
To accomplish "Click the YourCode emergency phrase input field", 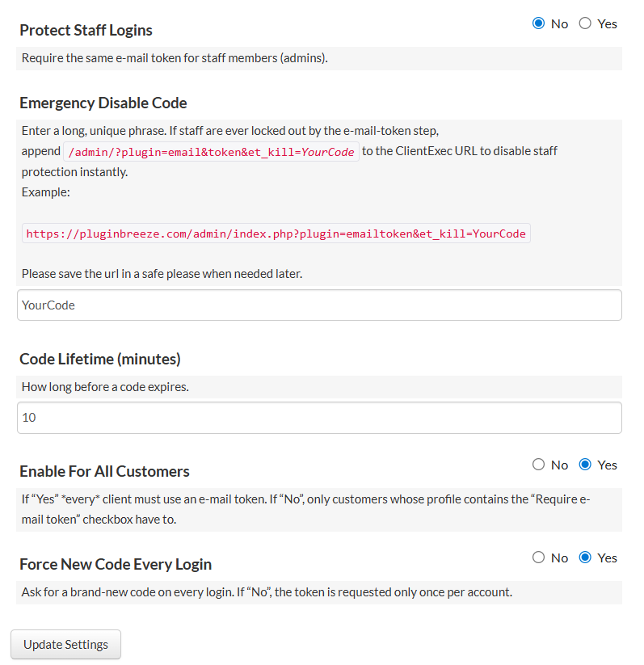I will point(319,305).
